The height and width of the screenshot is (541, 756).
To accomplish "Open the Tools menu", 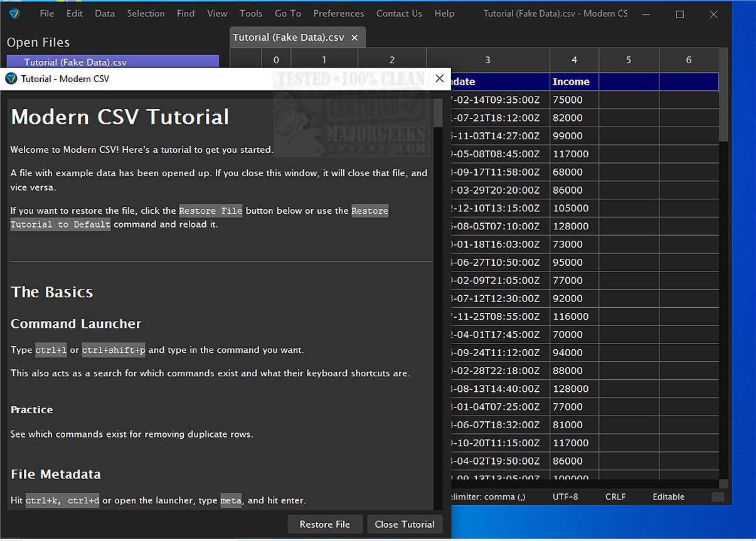I will [x=251, y=13].
